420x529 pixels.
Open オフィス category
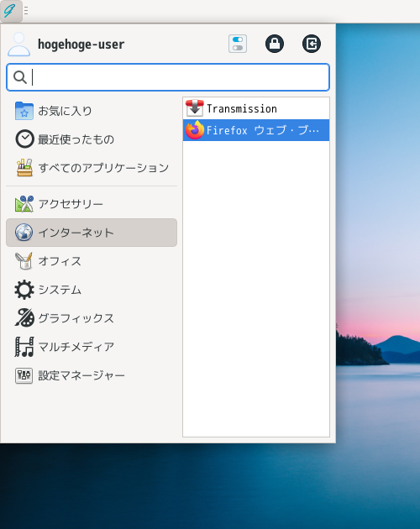92,261
